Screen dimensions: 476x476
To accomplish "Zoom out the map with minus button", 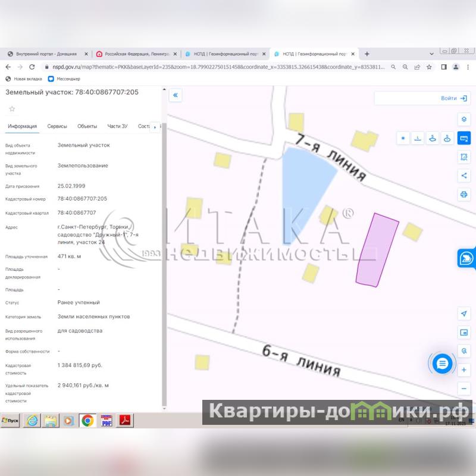I will click(464, 388).
